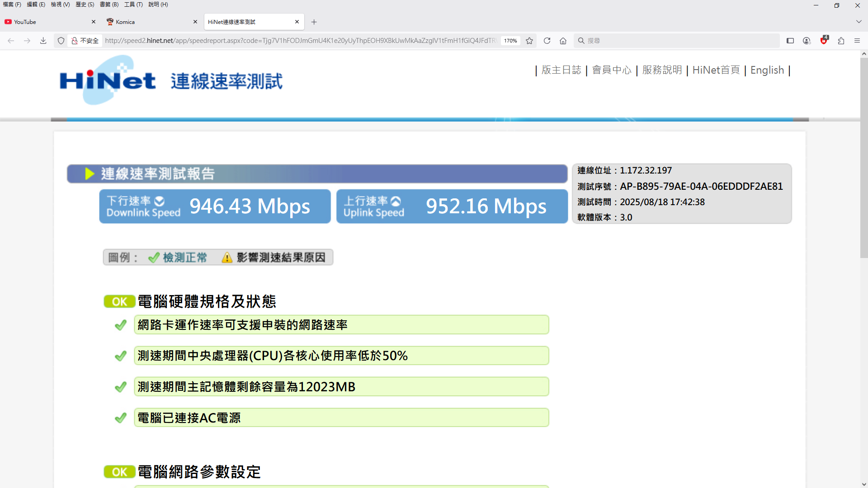The height and width of the screenshot is (488, 868).
Task: Switch to the YouTube tab
Action: pyautogui.click(x=51, y=22)
